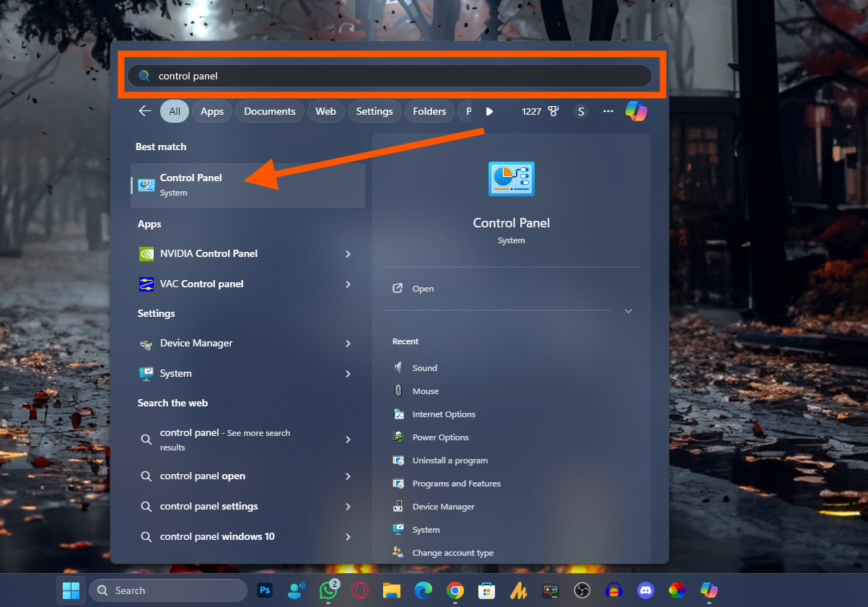Screen dimensions: 868x607
Task: Expand the "control panel windows 10" chevron
Action: coord(348,536)
